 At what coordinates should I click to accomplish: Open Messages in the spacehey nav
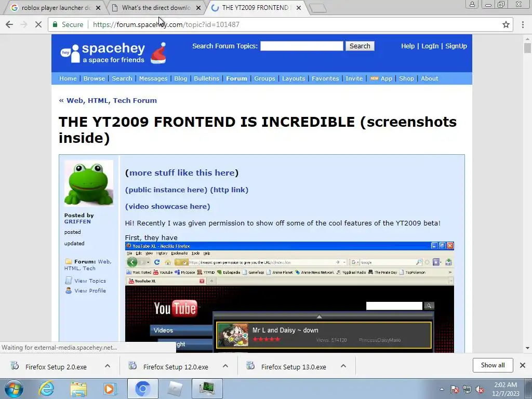coord(153,78)
